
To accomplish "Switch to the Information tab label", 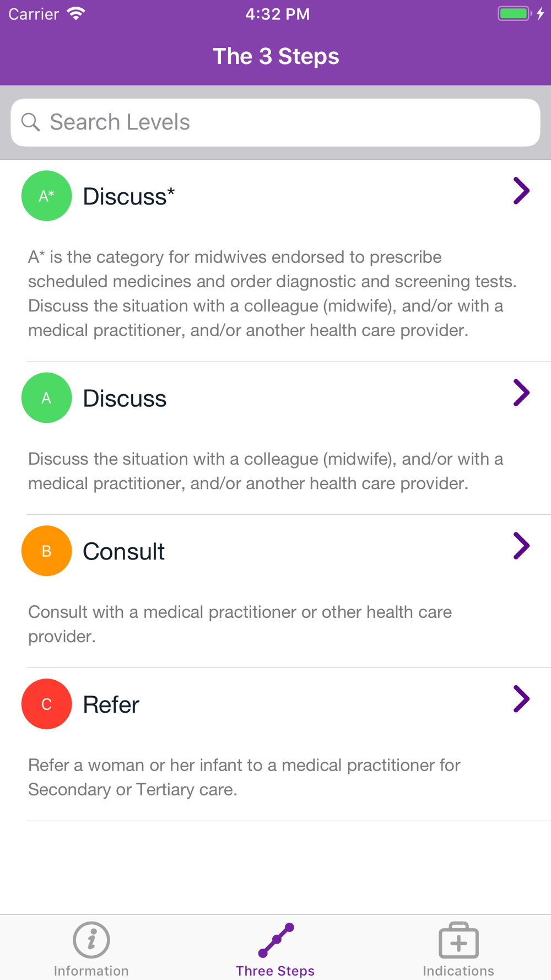I will coord(91,971).
